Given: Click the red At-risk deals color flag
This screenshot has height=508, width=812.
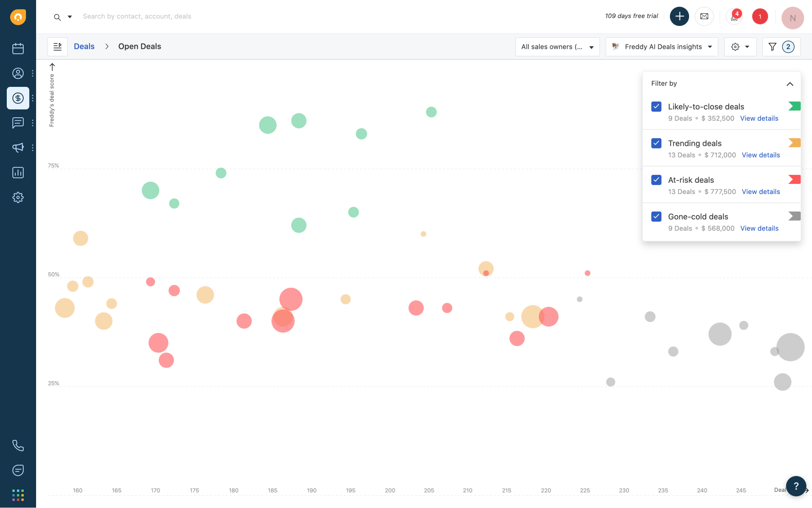Looking at the screenshot, I should pyautogui.click(x=794, y=179).
